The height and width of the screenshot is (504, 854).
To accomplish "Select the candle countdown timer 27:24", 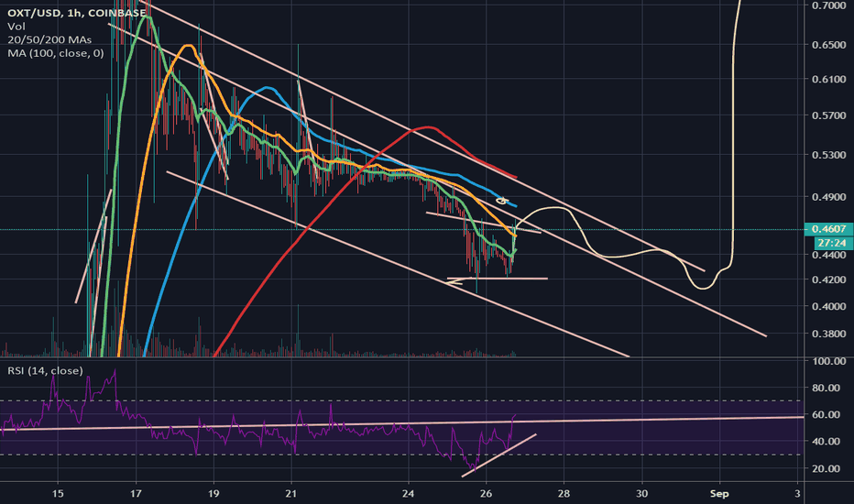I will (x=833, y=243).
